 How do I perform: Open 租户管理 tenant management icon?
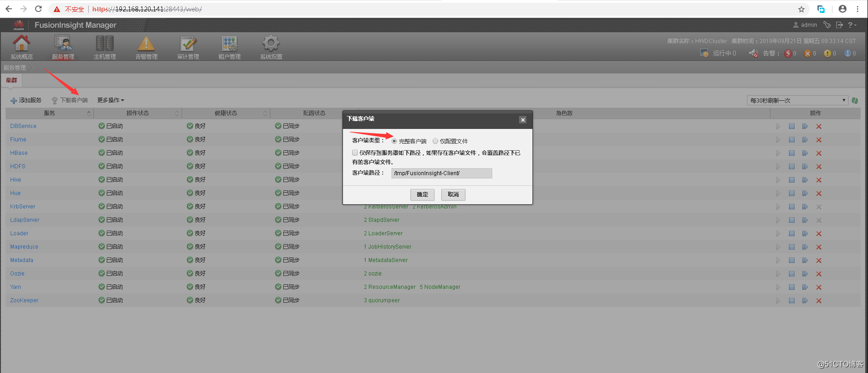pos(230,43)
